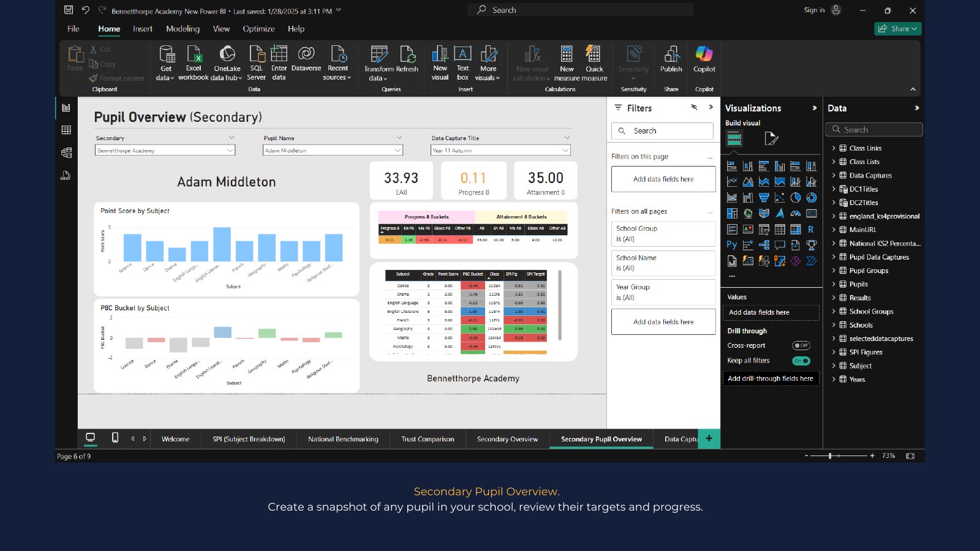Viewport: 980px width, 551px height.
Task: Select the Key Influencers trophy visual
Action: 812,245
